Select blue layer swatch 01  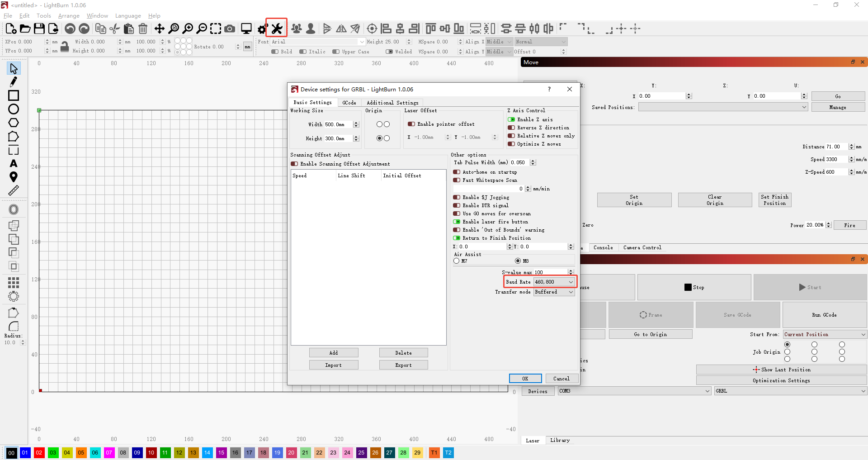click(x=25, y=452)
